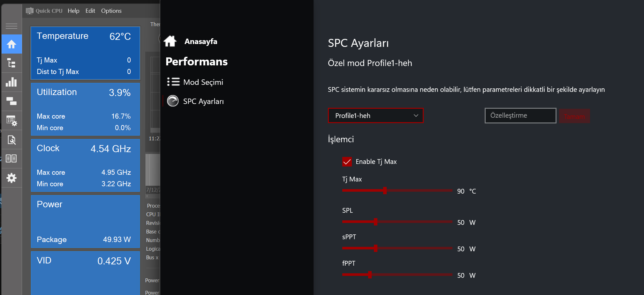Open the list-with-gear icon in Quick CPU sidebar
The width and height of the screenshot is (644, 295).
coord(11,121)
